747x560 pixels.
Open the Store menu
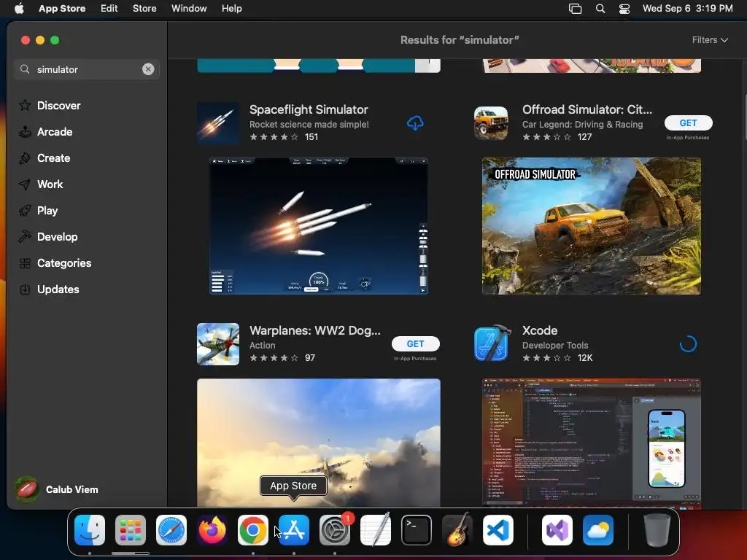144,8
